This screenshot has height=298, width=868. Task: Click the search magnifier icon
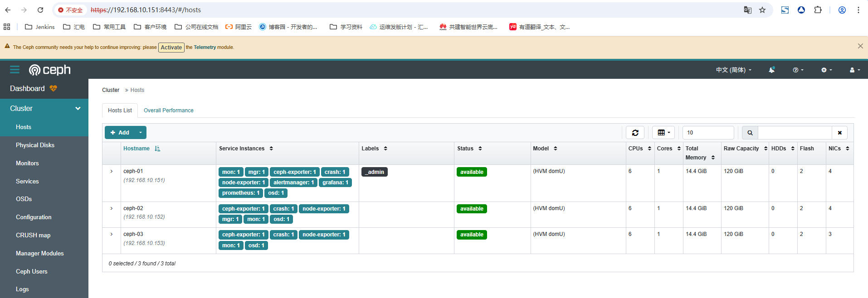750,133
